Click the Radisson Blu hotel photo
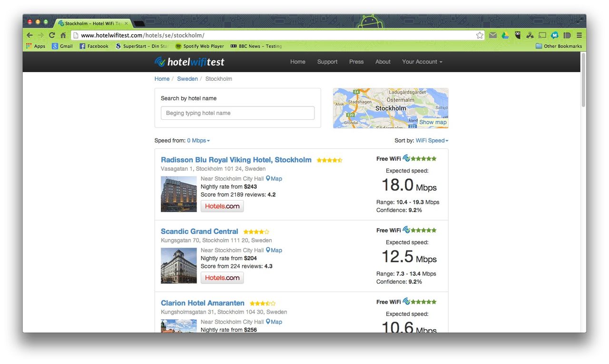This screenshot has height=364, width=609. [178, 194]
